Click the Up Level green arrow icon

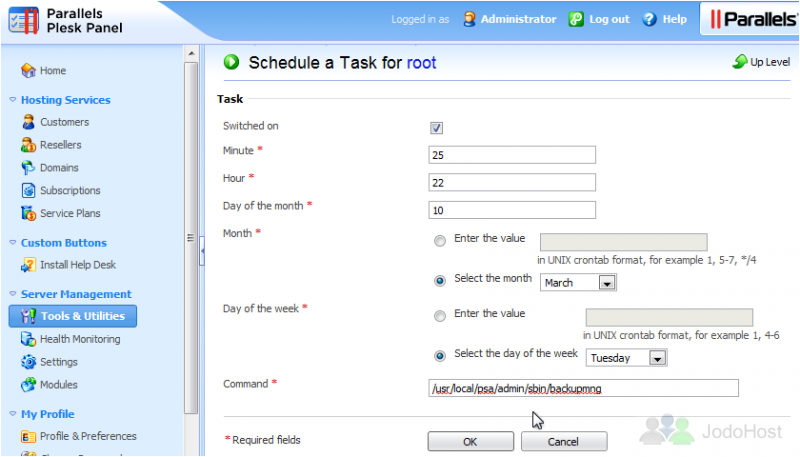click(x=740, y=62)
